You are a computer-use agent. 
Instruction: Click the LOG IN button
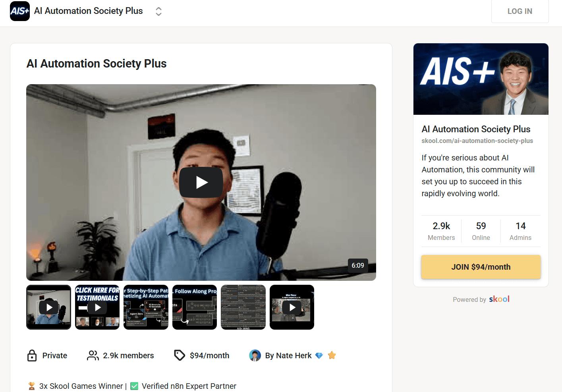click(x=520, y=11)
